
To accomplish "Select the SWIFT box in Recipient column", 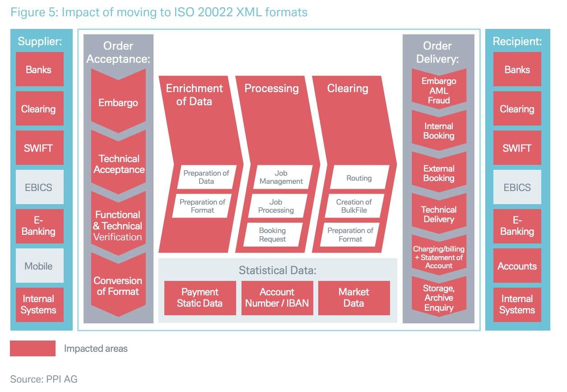I will [x=517, y=148].
